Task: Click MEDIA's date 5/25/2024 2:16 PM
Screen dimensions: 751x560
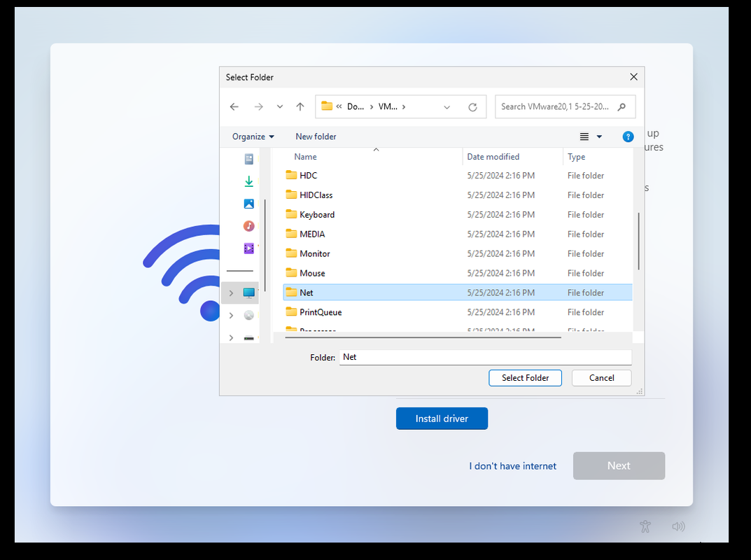Action: pyautogui.click(x=501, y=234)
